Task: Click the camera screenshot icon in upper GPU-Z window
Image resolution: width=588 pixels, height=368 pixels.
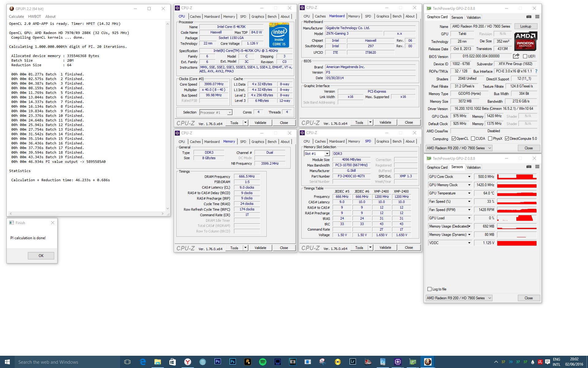Action: click(x=529, y=17)
